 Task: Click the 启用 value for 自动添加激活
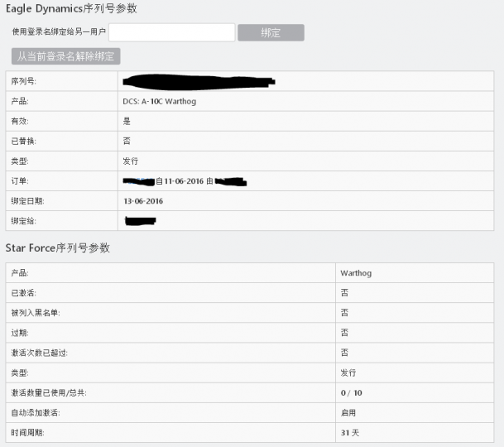348,412
